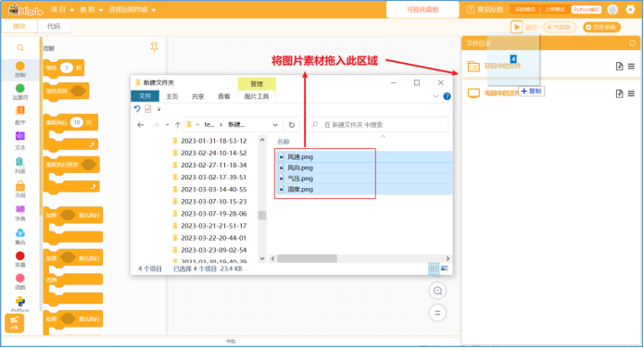Click the 运行 run play button
This screenshot has height=348, width=644.
(x=516, y=27)
